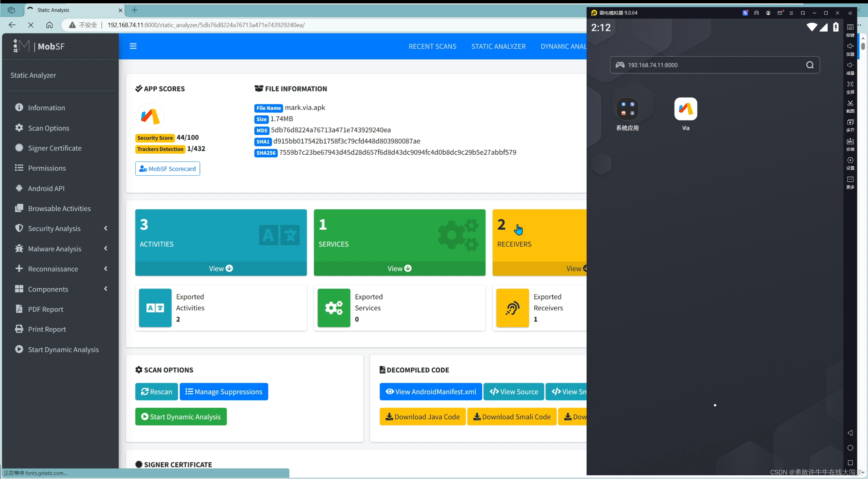Close the Static Analysis browser tab
Image resolution: width=868 pixels, height=479 pixels.
(x=120, y=10)
